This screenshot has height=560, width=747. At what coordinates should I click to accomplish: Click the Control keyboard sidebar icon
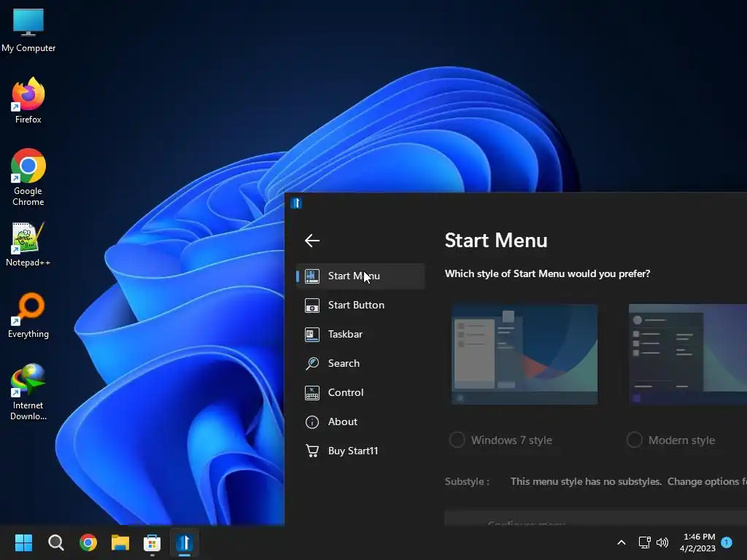[x=312, y=393]
